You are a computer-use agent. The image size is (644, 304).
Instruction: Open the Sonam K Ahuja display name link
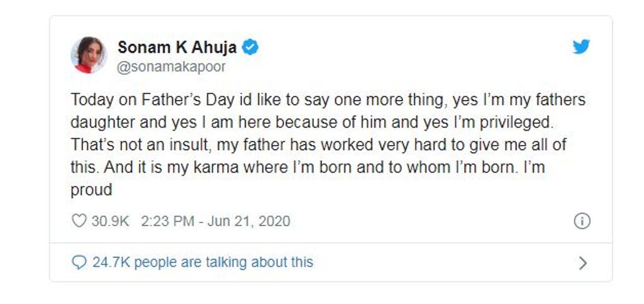pos(177,47)
